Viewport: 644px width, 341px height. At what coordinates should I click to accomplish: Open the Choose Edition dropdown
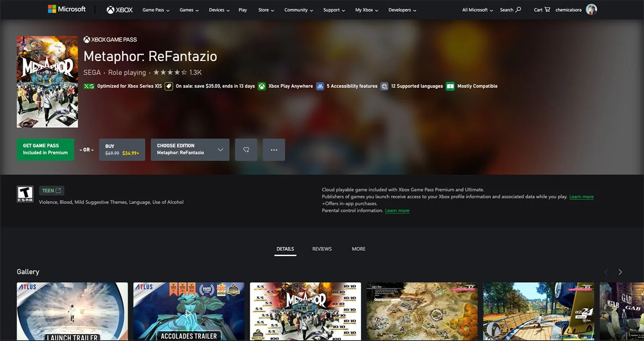(190, 150)
